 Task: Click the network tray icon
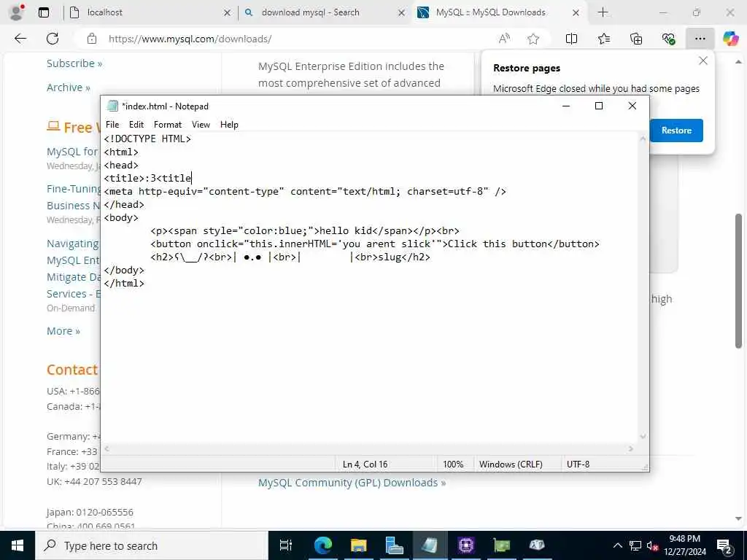635,545
